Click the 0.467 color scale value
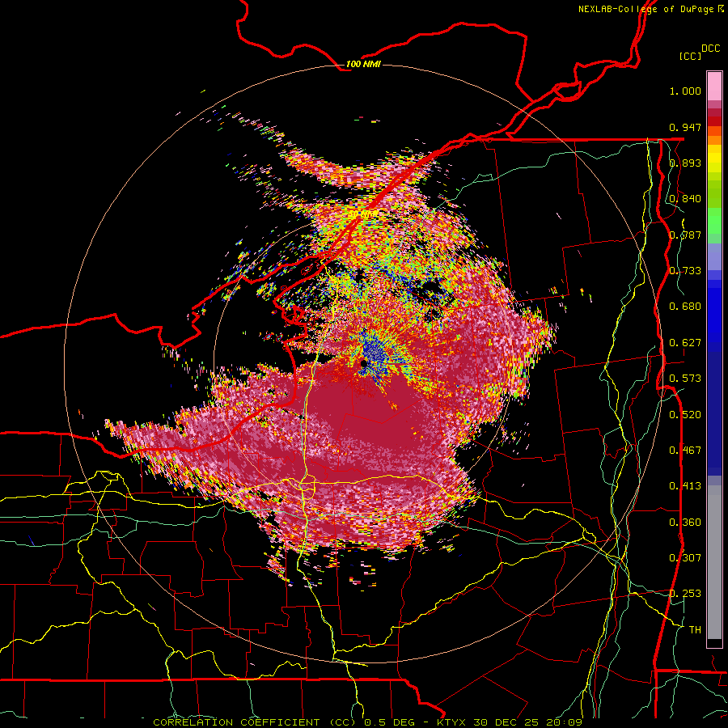Viewport: 728px width, 728px height. (685, 451)
